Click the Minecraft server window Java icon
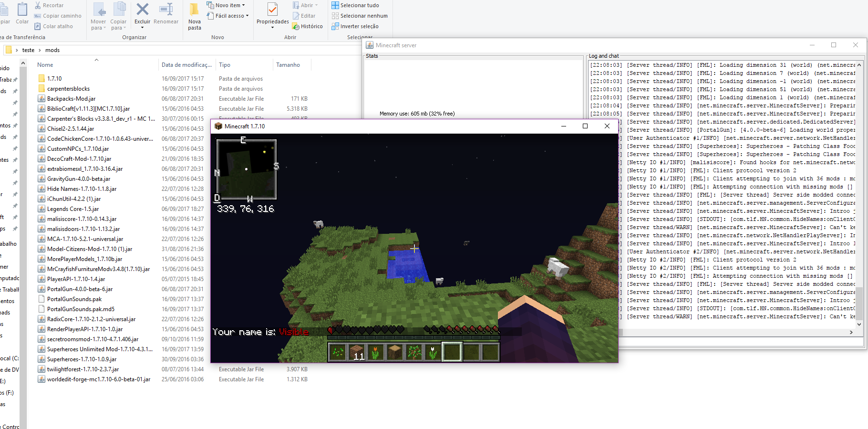The image size is (868, 429). click(370, 45)
